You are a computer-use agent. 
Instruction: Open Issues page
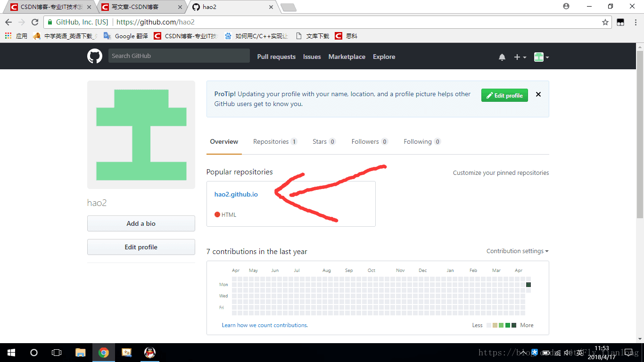pos(312,57)
